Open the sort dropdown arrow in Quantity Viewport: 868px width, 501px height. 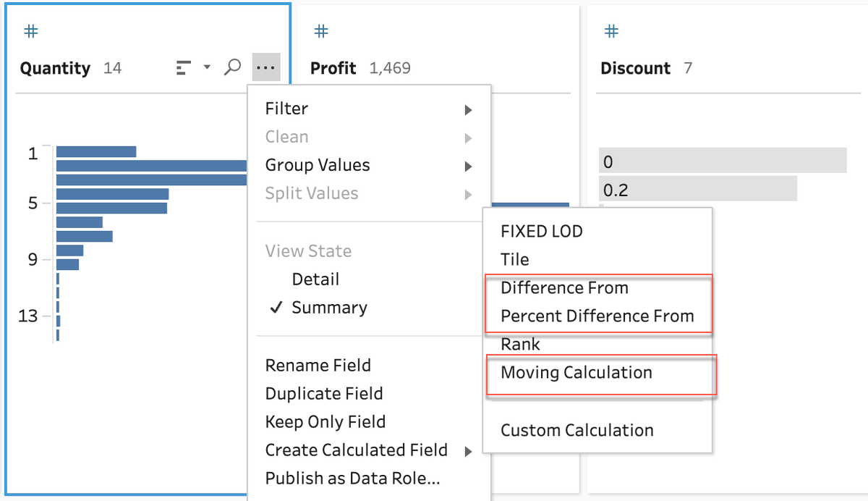[x=207, y=67]
